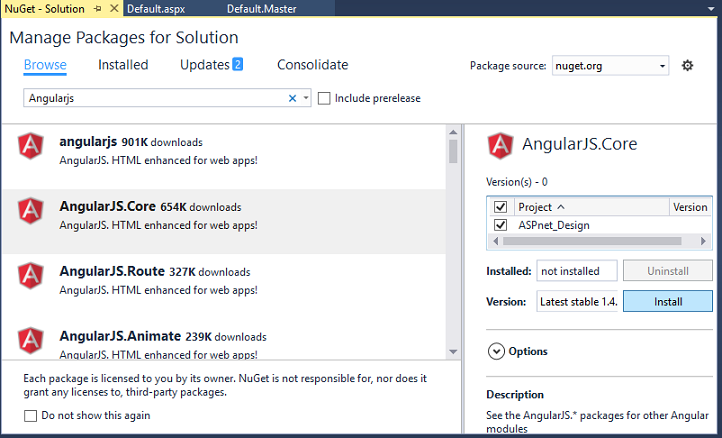Open the document tabs overflow arrow
The image size is (722, 438).
point(711,9)
